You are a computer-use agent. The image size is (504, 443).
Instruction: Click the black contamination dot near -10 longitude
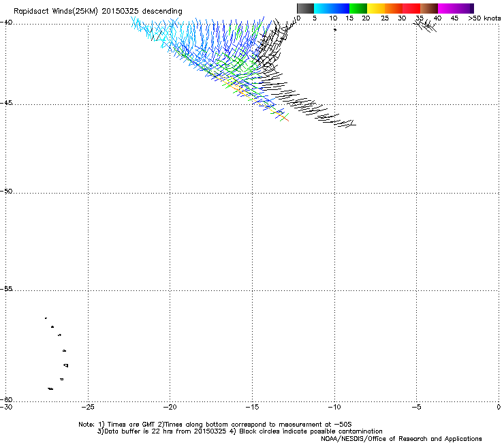click(335, 29)
